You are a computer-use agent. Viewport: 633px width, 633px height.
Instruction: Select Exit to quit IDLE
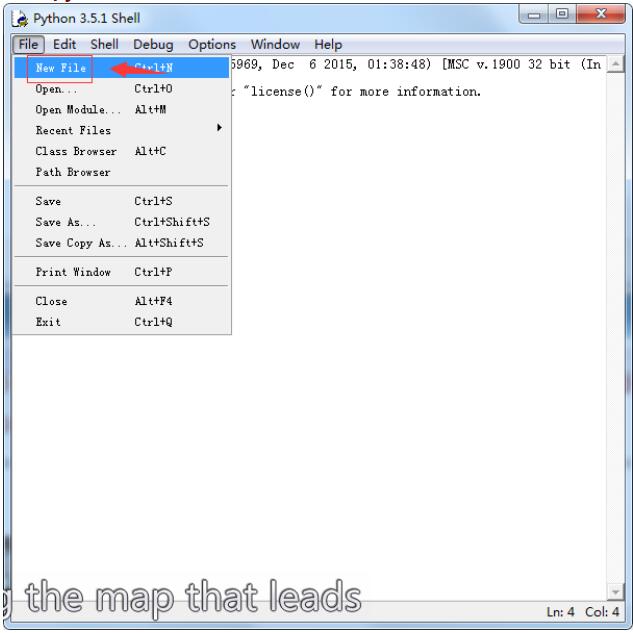pyautogui.click(x=48, y=322)
